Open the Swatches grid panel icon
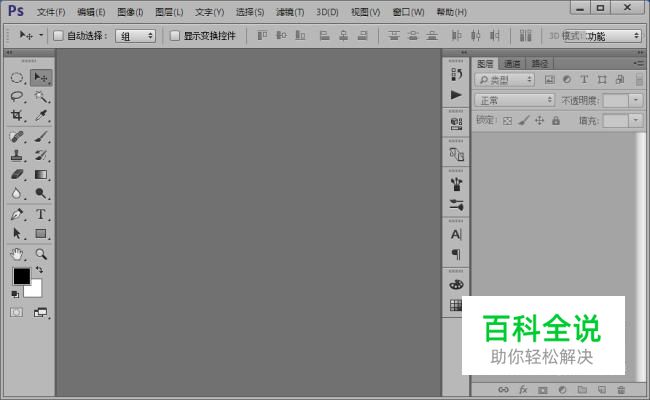650x400 pixels. [x=456, y=305]
